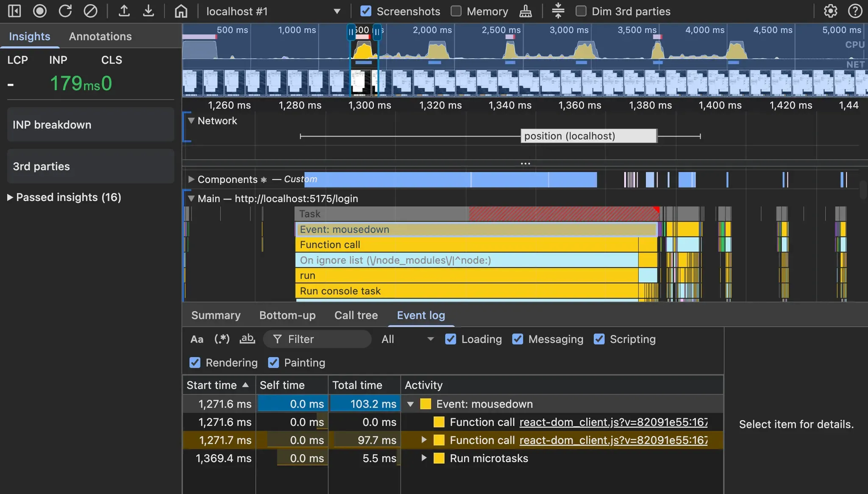Switch to the Bottom-up tab
868x494 pixels.
[287, 315]
